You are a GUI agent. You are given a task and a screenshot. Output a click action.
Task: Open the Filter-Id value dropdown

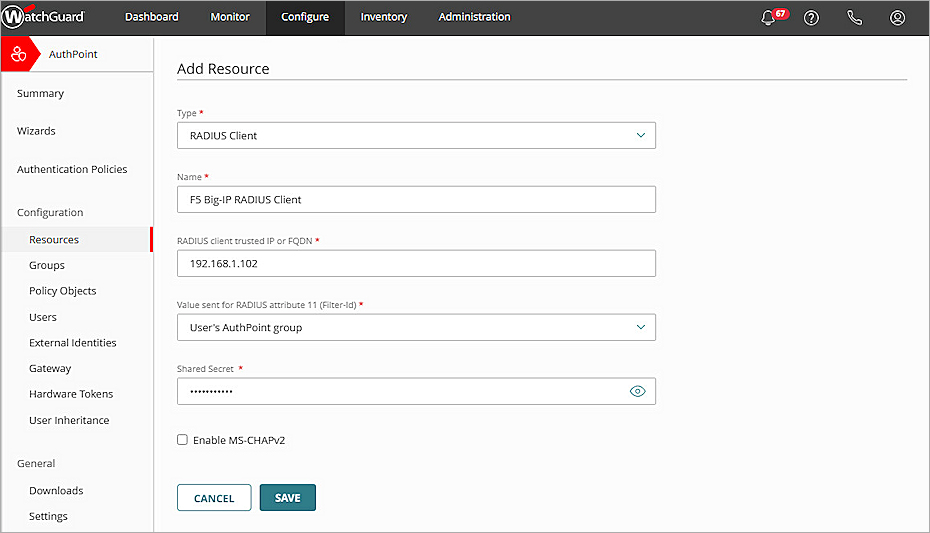pos(416,327)
